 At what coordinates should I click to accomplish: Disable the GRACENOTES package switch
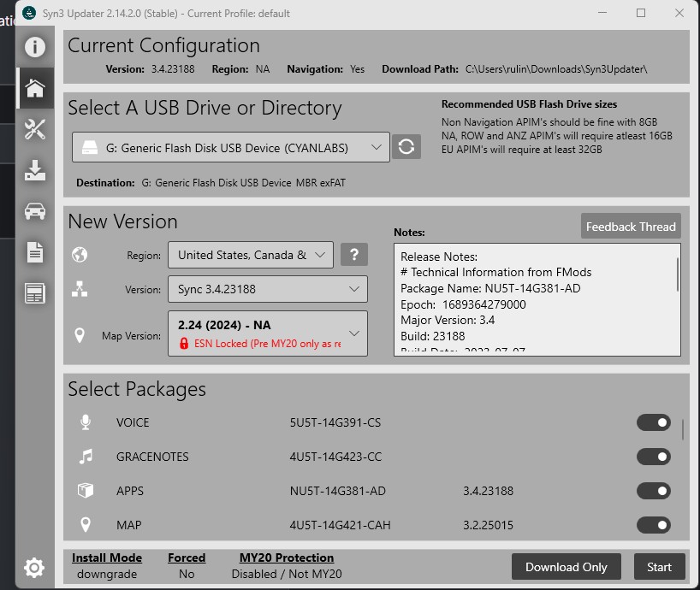pyautogui.click(x=653, y=457)
